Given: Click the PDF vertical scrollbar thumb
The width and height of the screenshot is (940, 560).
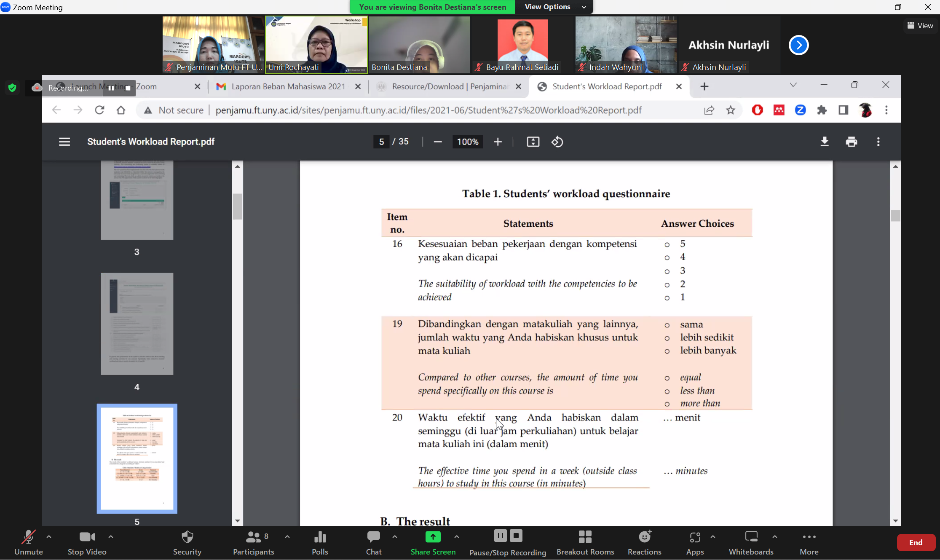Looking at the screenshot, I should pos(895,216).
